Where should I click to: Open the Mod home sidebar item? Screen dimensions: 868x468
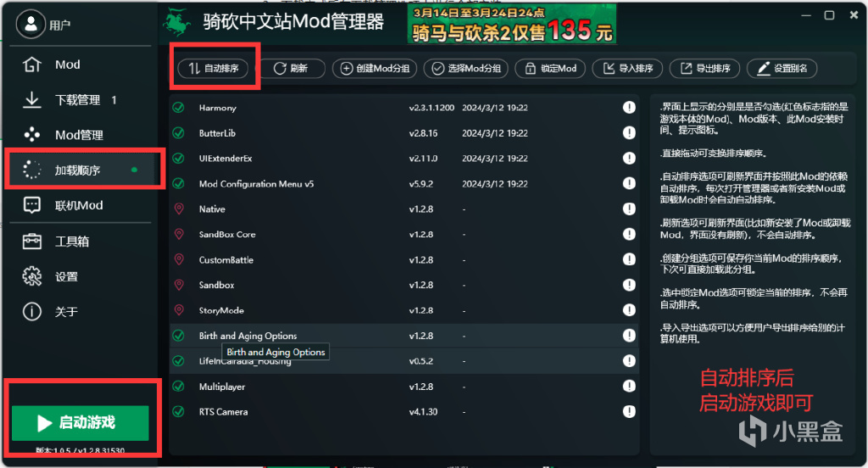click(x=81, y=64)
